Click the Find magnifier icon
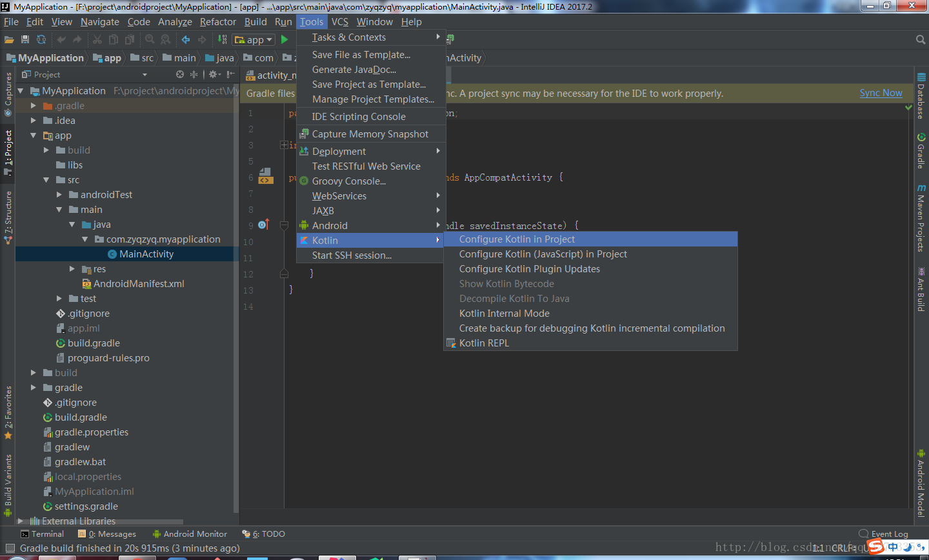Image resolution: width=929 pixels, height=560 pixels. pyautogui.click(x=150, y=40)
